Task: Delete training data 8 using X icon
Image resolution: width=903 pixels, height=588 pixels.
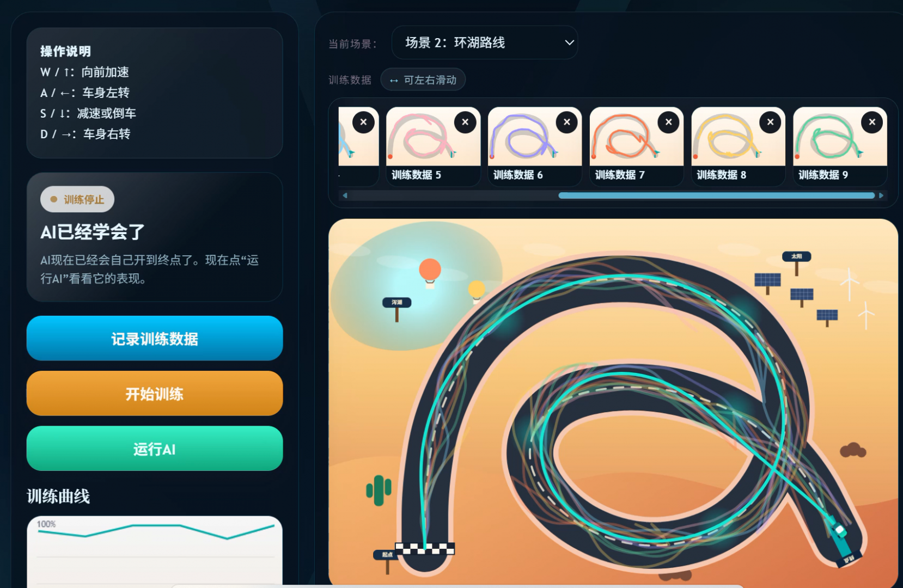Action: tap(771, 122)
